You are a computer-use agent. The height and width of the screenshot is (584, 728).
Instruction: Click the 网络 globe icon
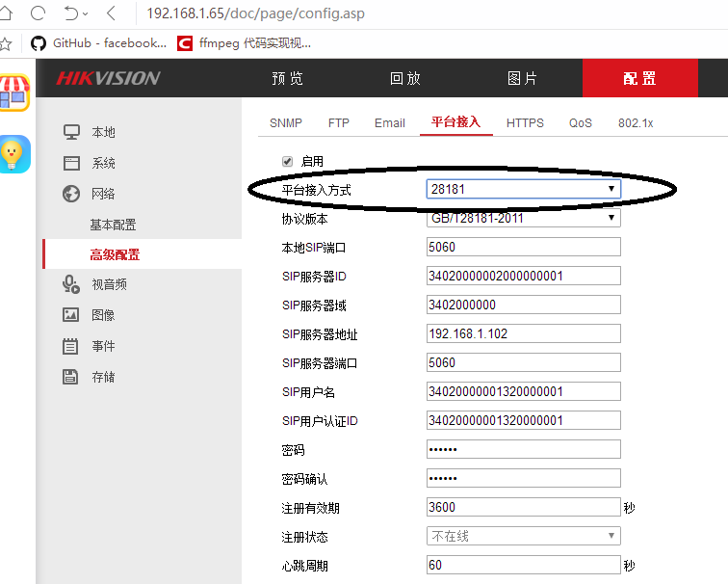tap(71, 194)
